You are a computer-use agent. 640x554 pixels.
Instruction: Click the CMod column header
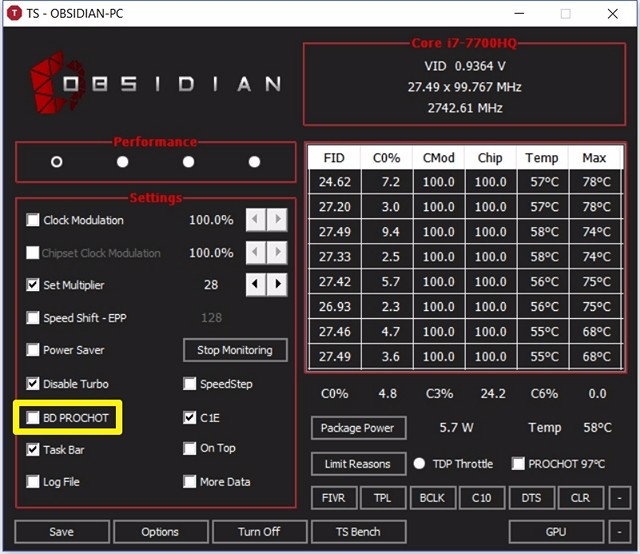pyautogui.click(x=439, y=158)
